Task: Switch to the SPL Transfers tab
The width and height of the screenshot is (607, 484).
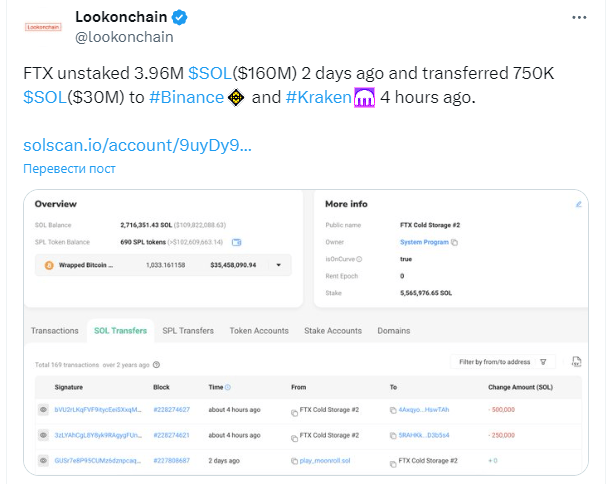Action: pos(188,331)
